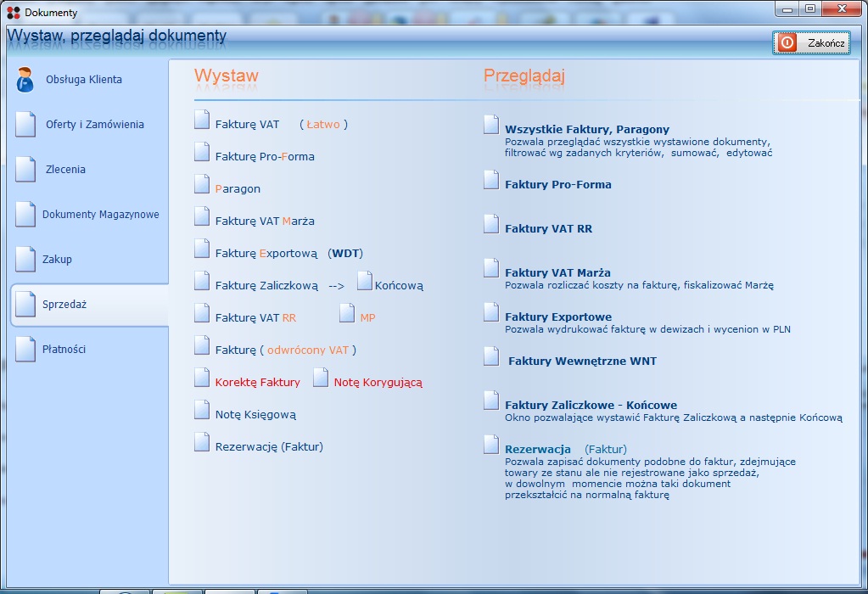Open Faktury Wewnętrzne WNT list
This screenshot has height=594, width=868.
tap(582, 361)
